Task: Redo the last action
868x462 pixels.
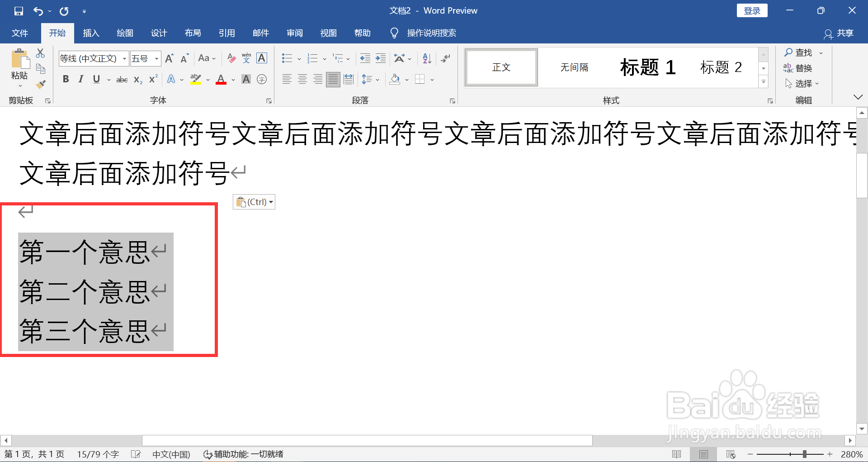Action: [64, 11]
